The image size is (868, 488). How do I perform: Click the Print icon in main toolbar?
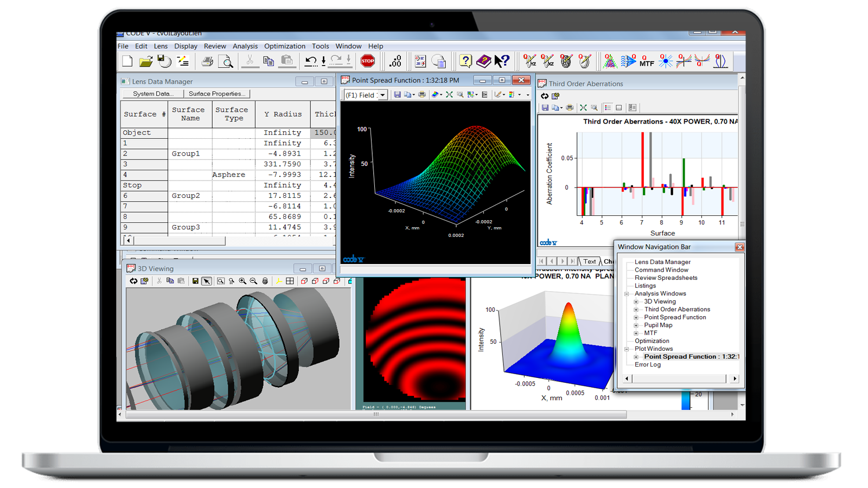coord(207,61)
